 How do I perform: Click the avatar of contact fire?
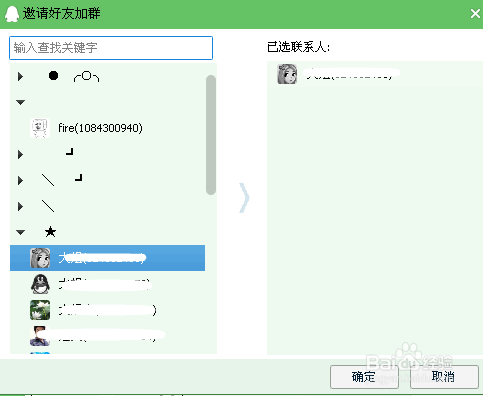[40, 128]
